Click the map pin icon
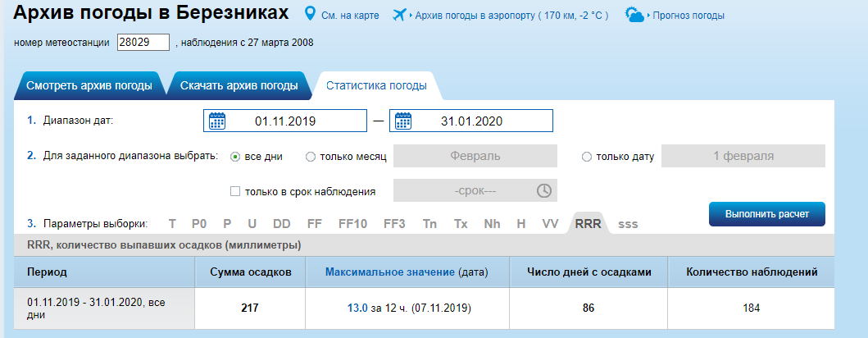This screenshot has height=338, width=868. [311, 15]
